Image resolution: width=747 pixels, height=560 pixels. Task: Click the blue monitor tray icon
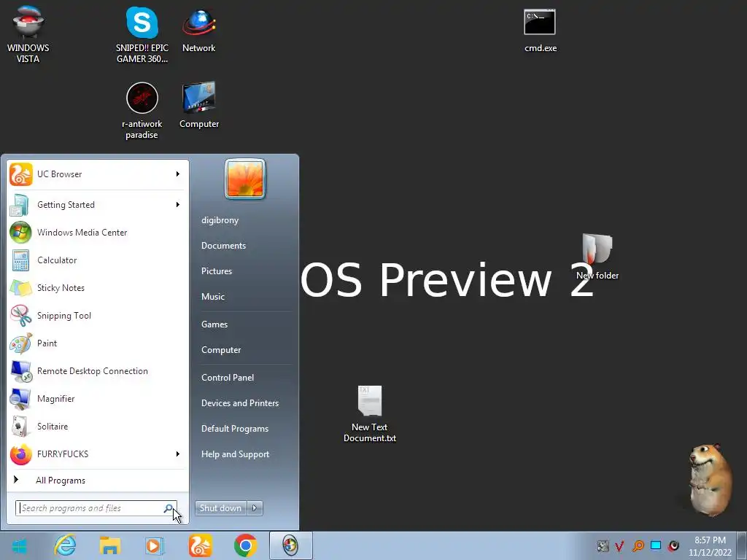[x=656, y=545]
